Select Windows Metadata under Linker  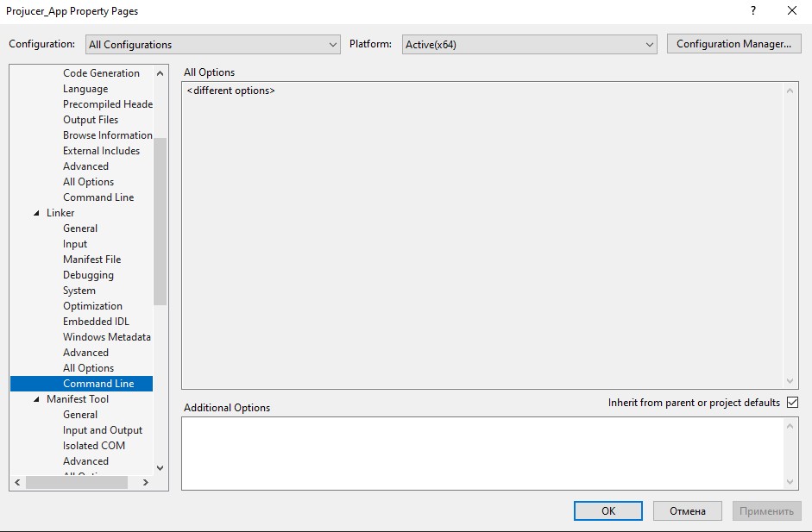coord(107,337)
